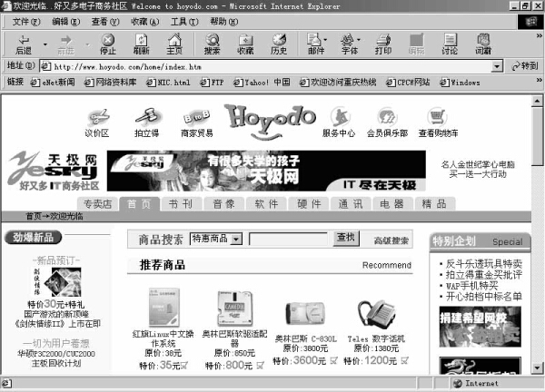Open the 帮助(H) menu
The width and height of the screenshot is (545, 392).
(223, 22)
